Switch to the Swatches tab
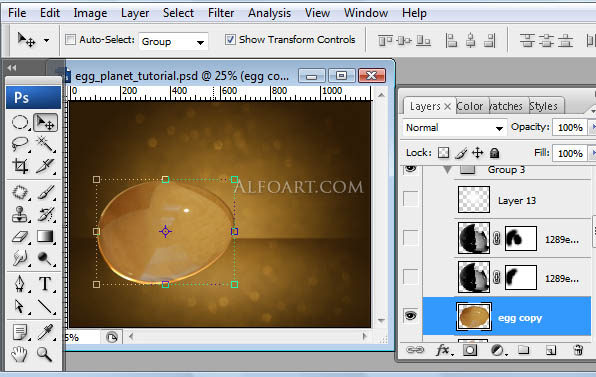Image resolution: width=596 pixels, height=377 pixels. (x=506, y=106)
